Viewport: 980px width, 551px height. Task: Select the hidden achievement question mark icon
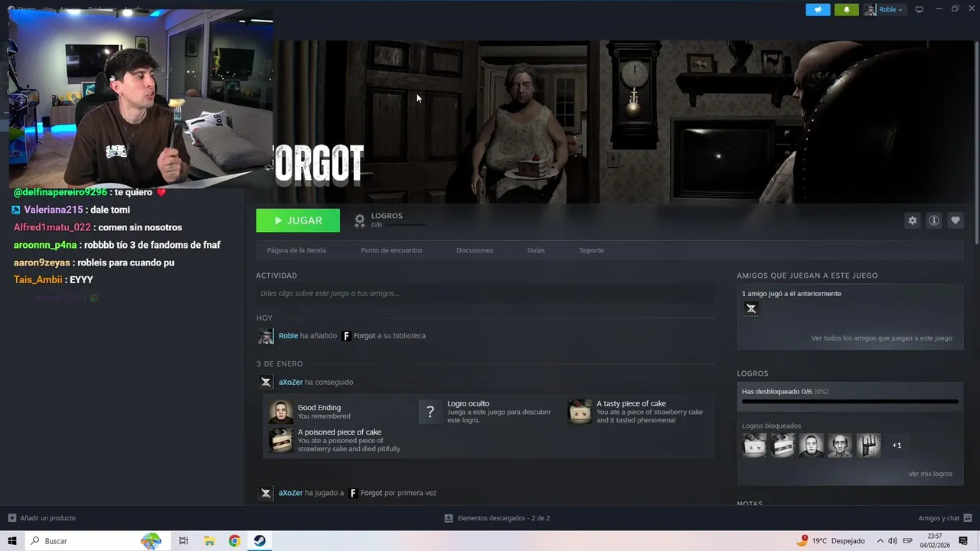pos(430,412)
